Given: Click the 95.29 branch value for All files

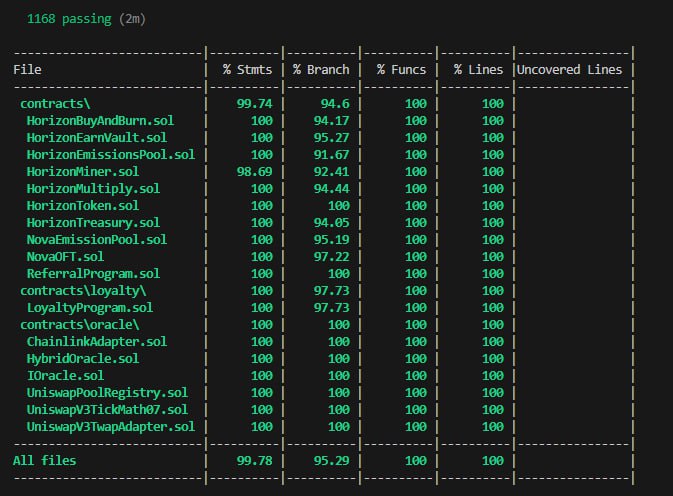Looking at the screenshot, I should (331, 460).
